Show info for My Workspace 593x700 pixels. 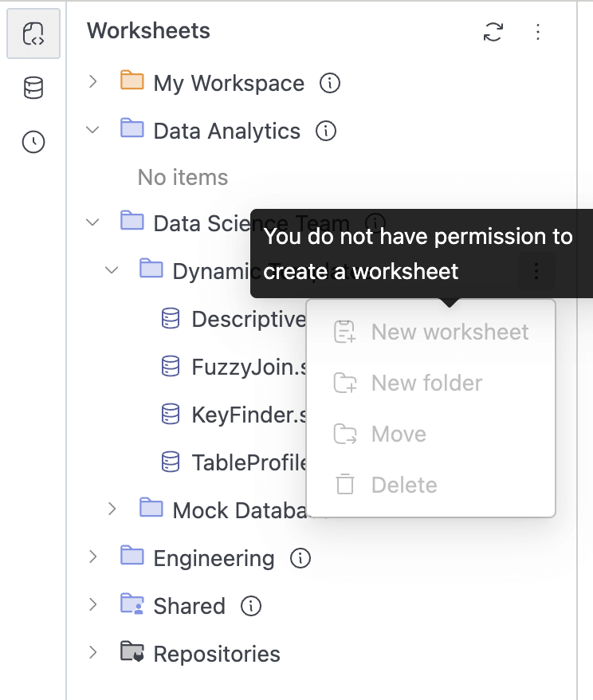click(330, 83)
